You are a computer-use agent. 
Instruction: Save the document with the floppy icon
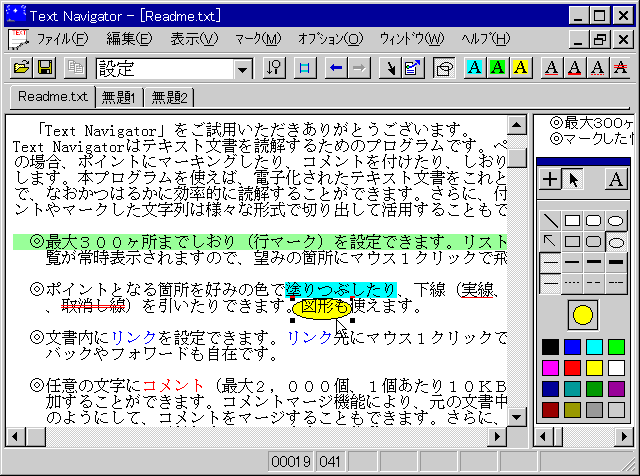click(45, 68)
